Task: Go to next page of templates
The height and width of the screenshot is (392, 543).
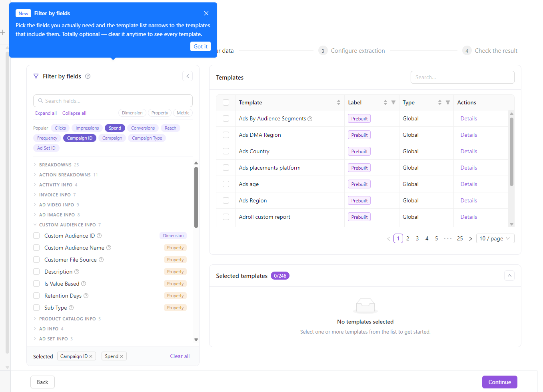Action: click(x=471, y=239)
